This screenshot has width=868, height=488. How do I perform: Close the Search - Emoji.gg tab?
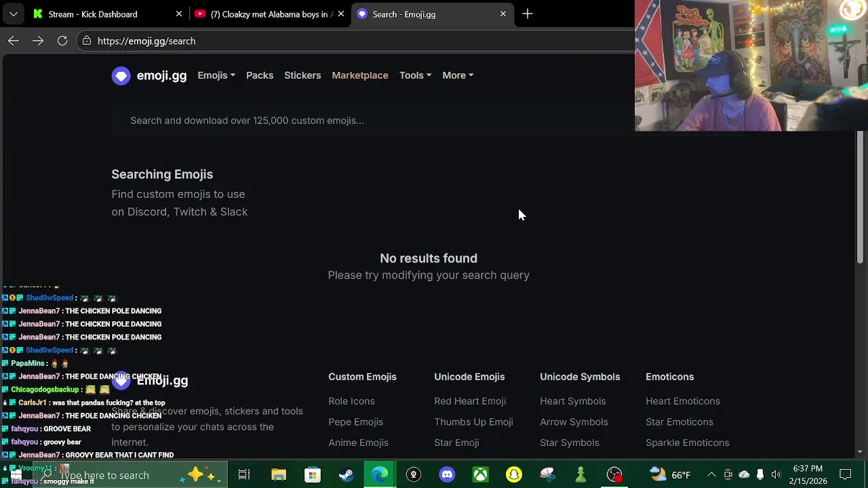pos(503,14)
